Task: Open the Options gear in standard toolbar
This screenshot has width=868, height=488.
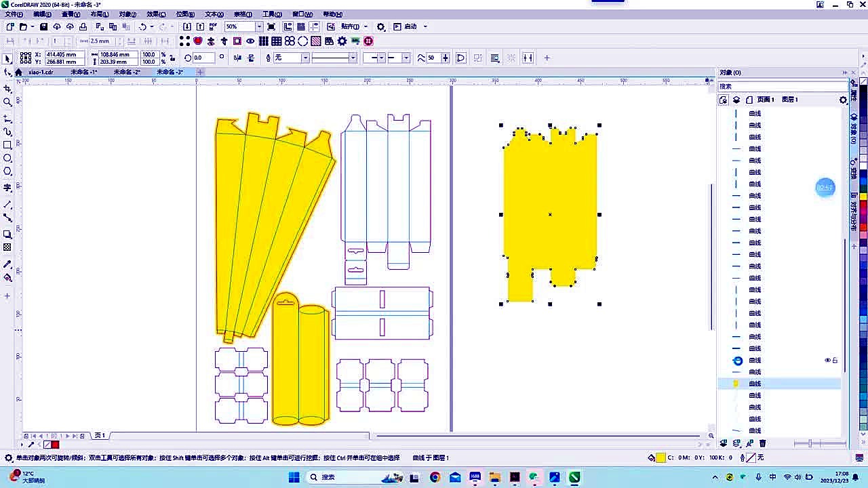Action: (381, 26)
